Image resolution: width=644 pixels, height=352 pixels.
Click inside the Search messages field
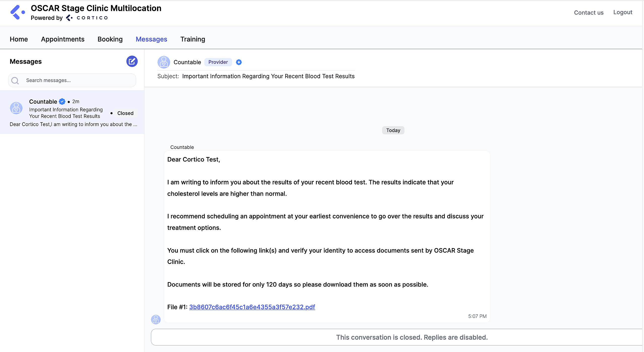tap(78, 81)
